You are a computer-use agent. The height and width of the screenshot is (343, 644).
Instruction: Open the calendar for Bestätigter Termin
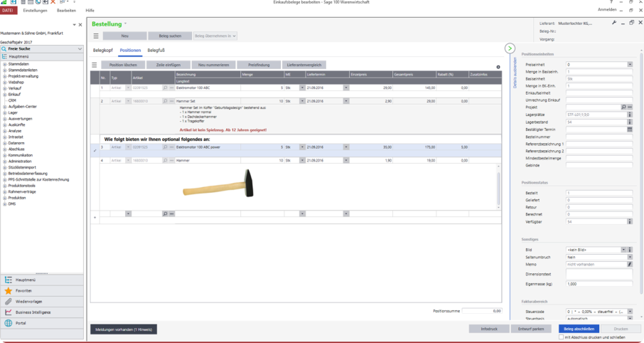pyautogui.click(x=630, y=130)
